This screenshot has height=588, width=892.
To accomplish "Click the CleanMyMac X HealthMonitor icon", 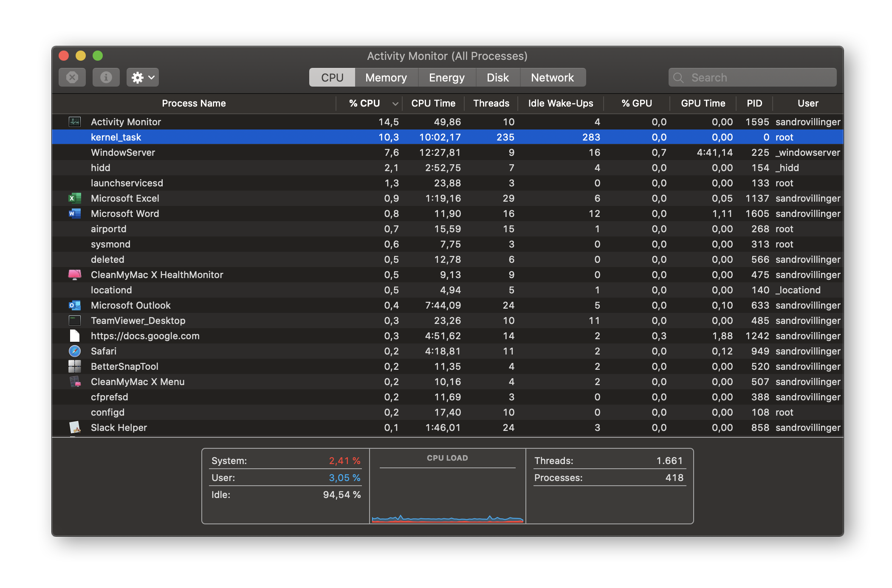I will pyautogui.click(x=75, y=275).
